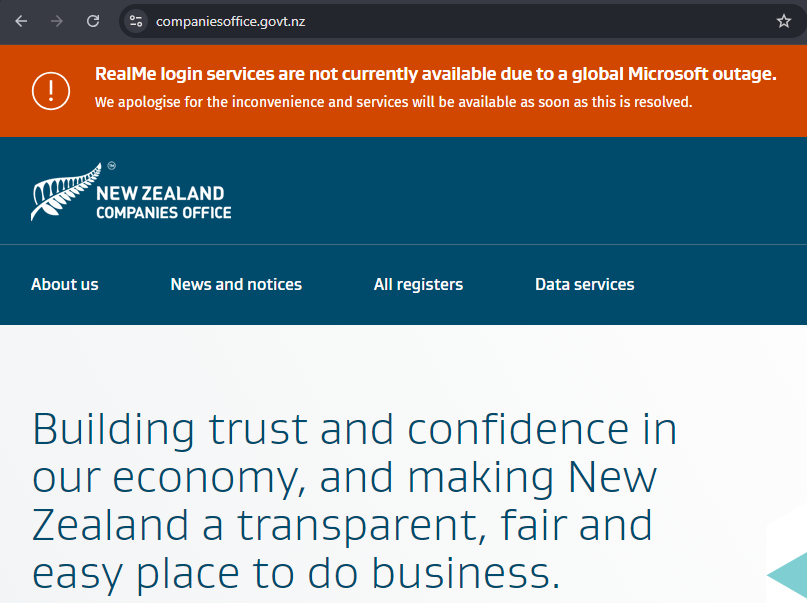
Task: Click the trademark symbol above the fern
Action: [x=112, y=166]
